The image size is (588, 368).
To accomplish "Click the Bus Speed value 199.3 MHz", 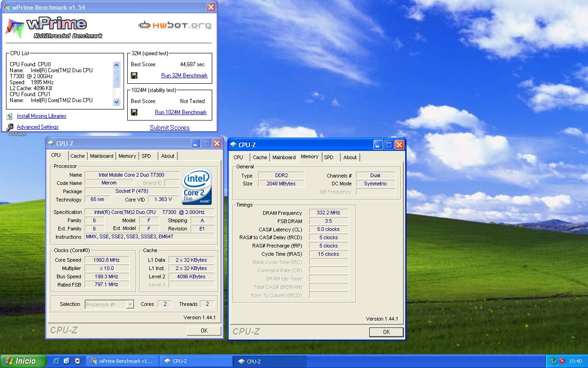I will click(x=107, y=276).
